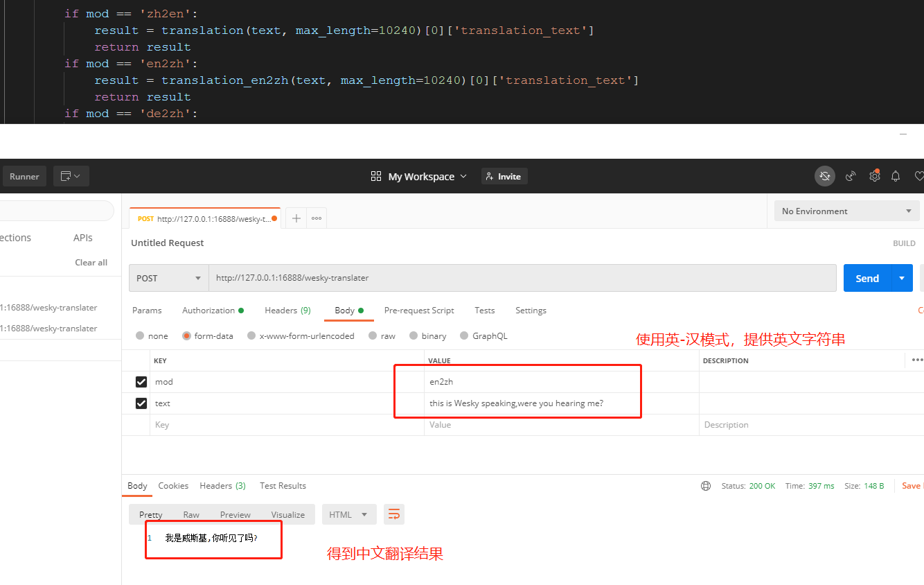Click the en2zh value cell
The height and width of the screenshot is (585, 924).
coord(562,382)
